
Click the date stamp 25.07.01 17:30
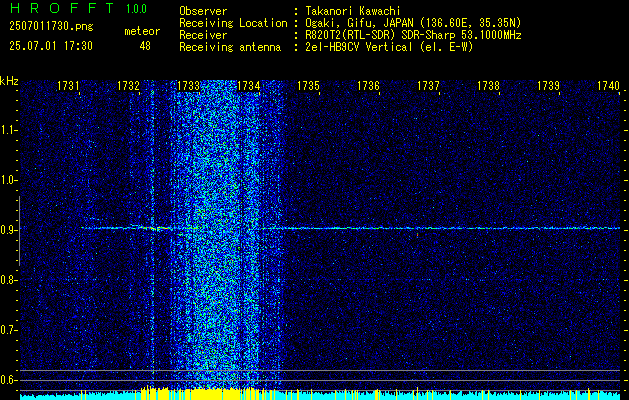(x=51, y=45)
